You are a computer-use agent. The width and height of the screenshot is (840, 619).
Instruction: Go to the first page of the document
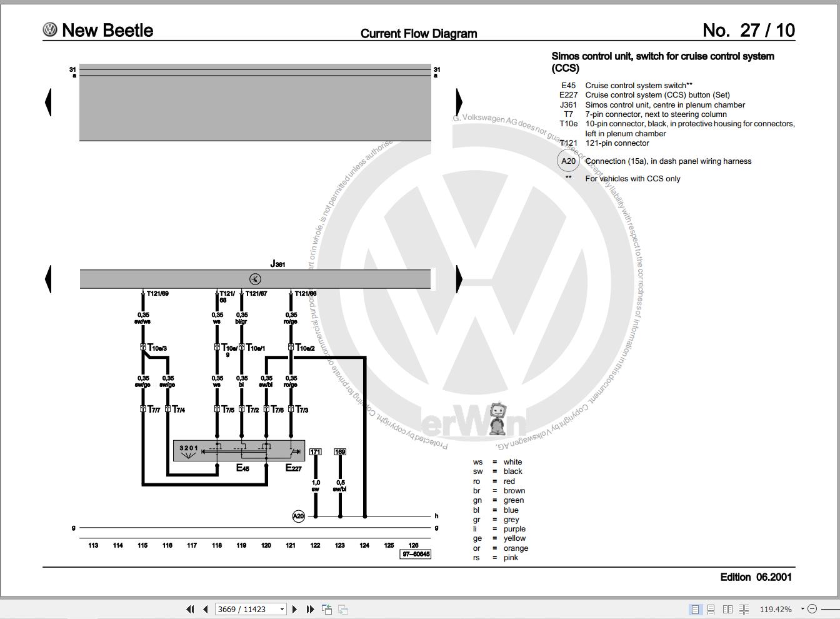[x=190, y=609]
